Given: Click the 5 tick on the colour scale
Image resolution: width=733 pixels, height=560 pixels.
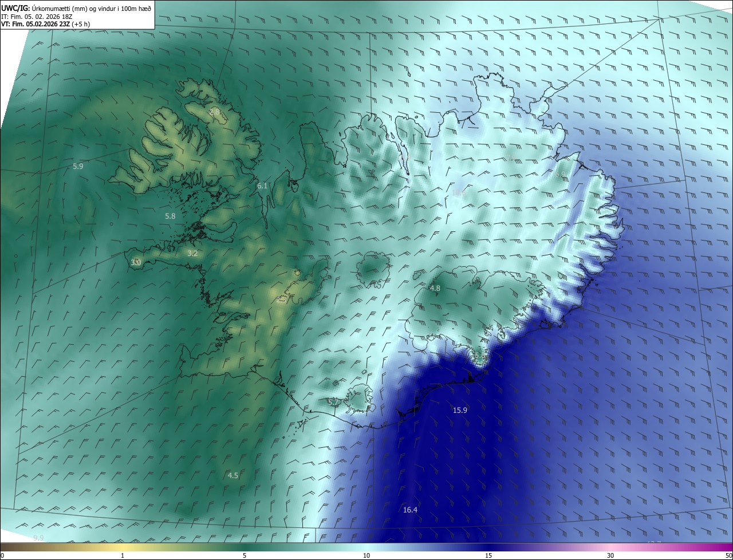Looking at the screenshot, I should point(245,555).
